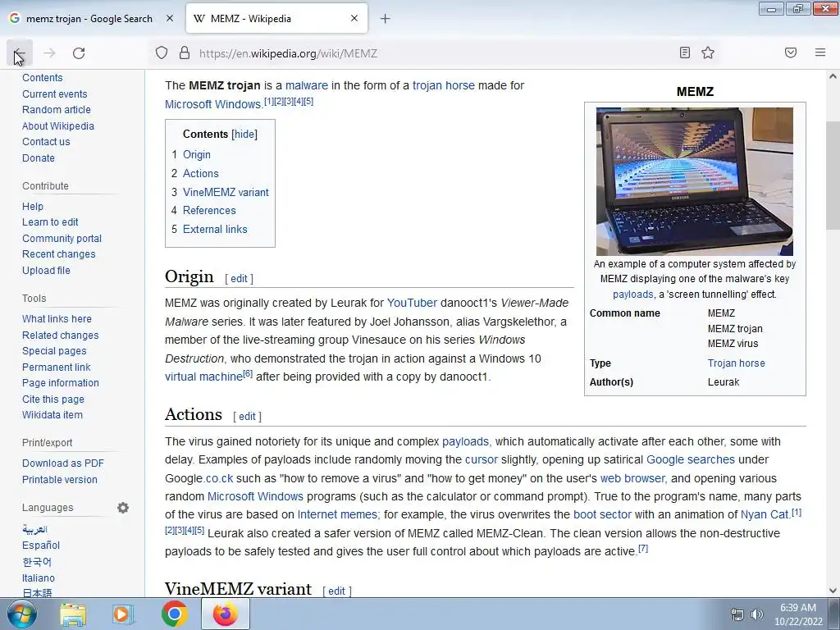Click the forward navigation arrow
Viewport: 840px width, 630px height.
49,53
